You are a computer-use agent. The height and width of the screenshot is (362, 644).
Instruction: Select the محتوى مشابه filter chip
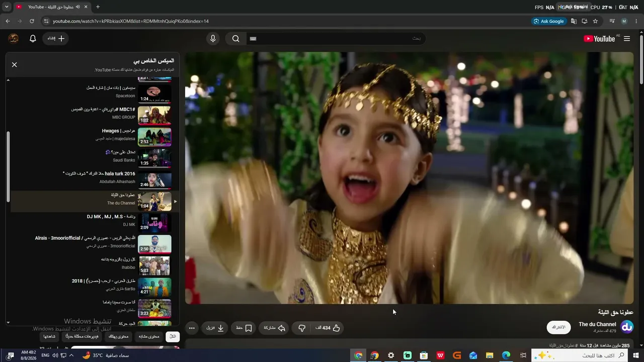click(x=148, y=336)
